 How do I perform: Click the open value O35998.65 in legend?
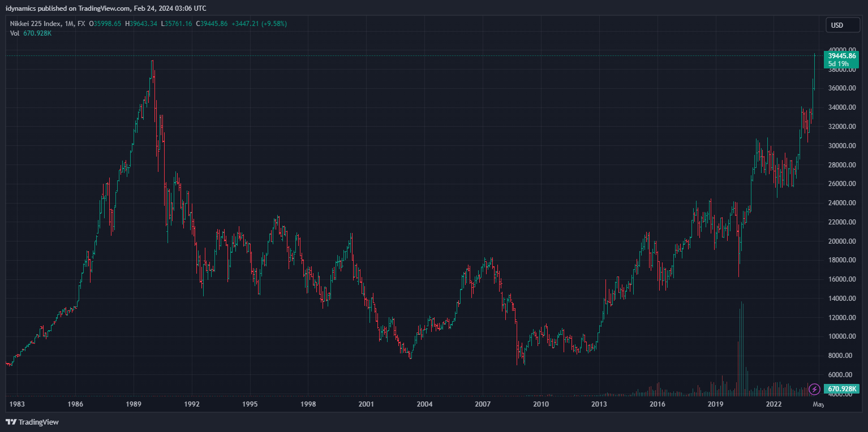tap(105, 24)
